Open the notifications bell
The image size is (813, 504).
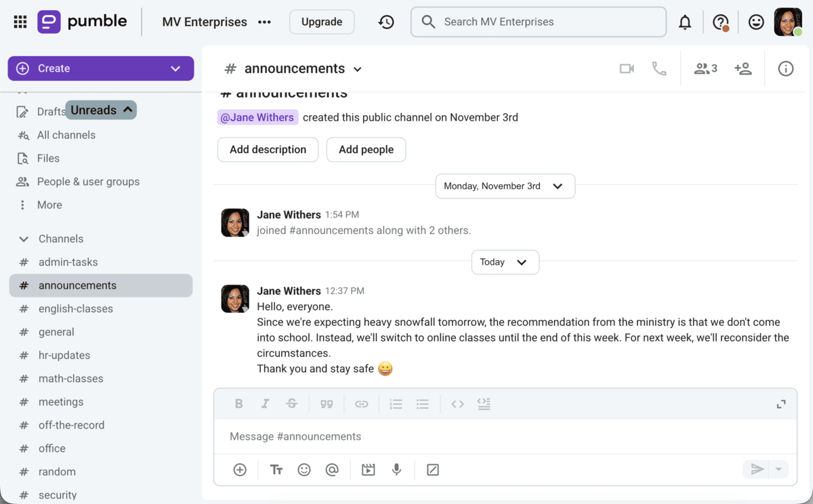click(x=685, y=22)
